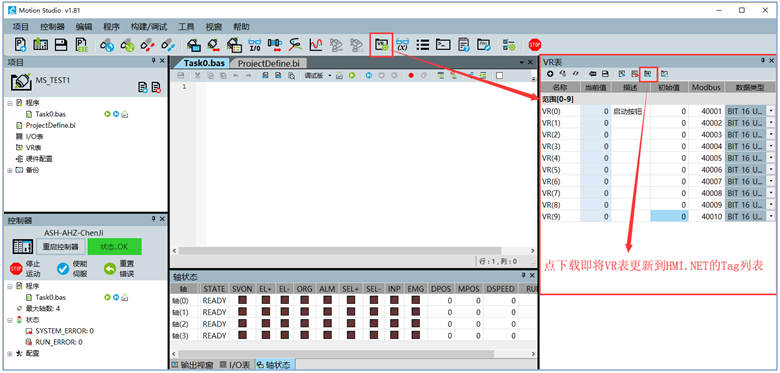Click the cut (scissors) icon in editor toolbar
The height and width of the screenshot is (373, 780).
coord(197,76)
